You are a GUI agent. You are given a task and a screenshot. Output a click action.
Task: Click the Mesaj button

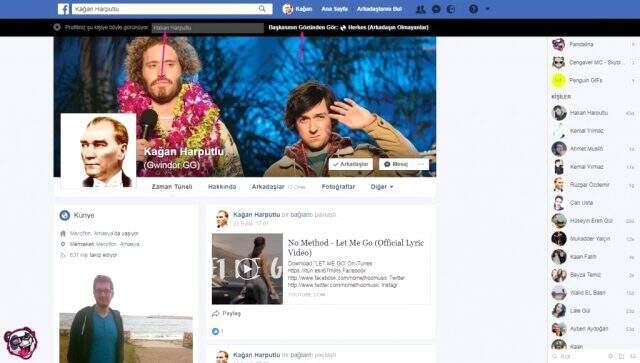[396, 164]
